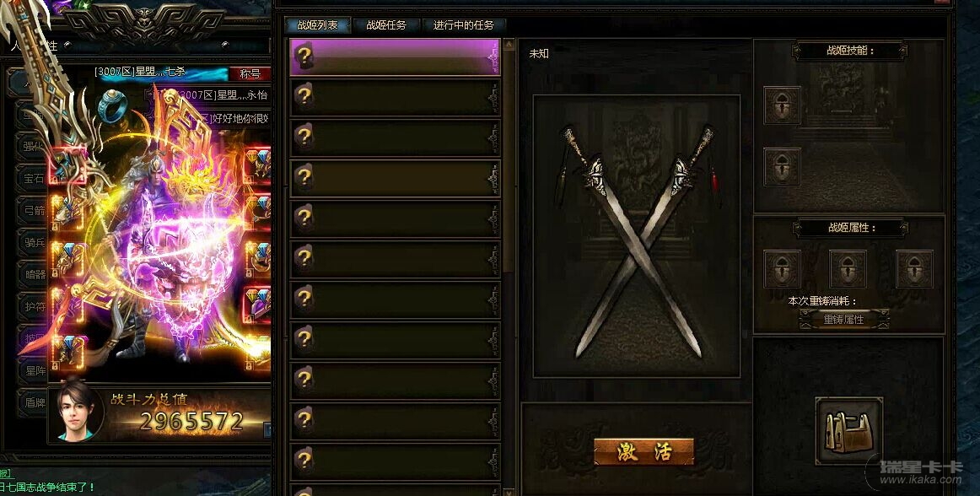Click the 激活 activate button
This screenshot has width=980, height=496.
[643, 451]
